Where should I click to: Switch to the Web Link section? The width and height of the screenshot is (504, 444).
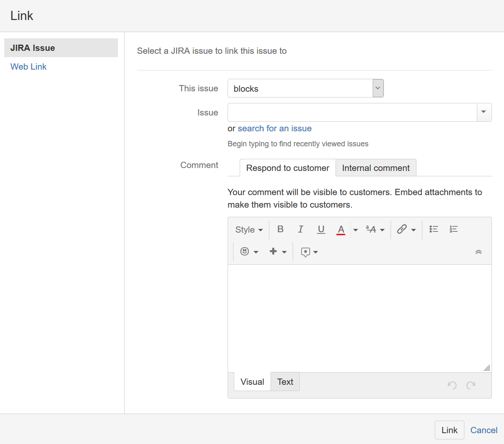28,67
